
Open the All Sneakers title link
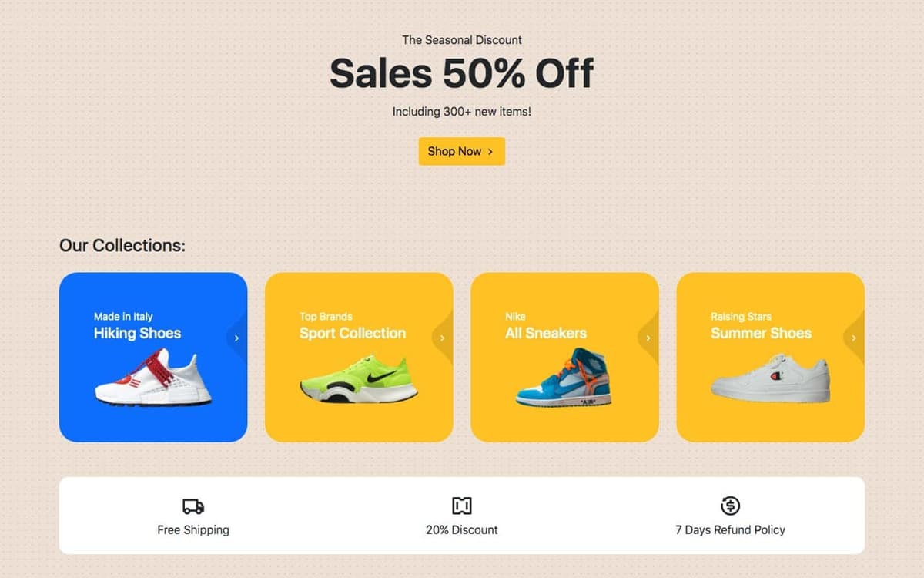coord(546,333)
